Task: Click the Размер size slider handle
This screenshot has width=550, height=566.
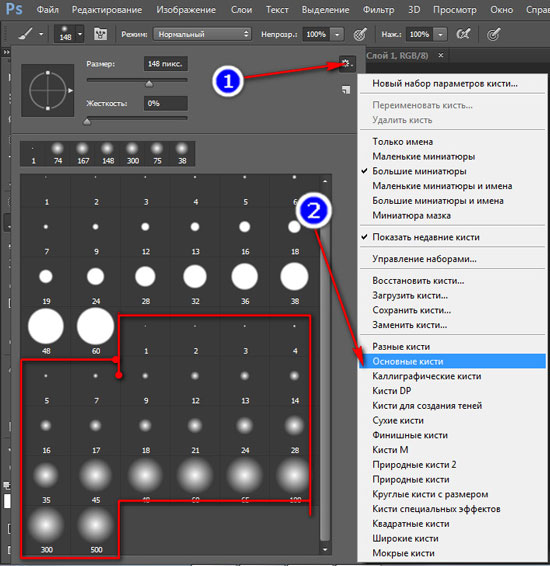Action: (x=149, y=84)
